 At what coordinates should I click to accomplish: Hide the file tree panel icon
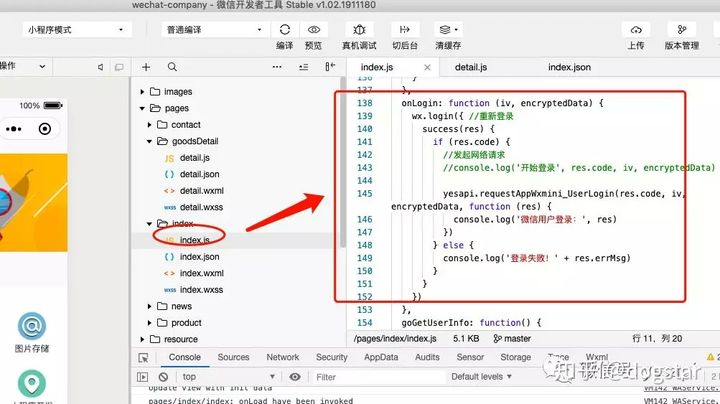pos(330,67)
